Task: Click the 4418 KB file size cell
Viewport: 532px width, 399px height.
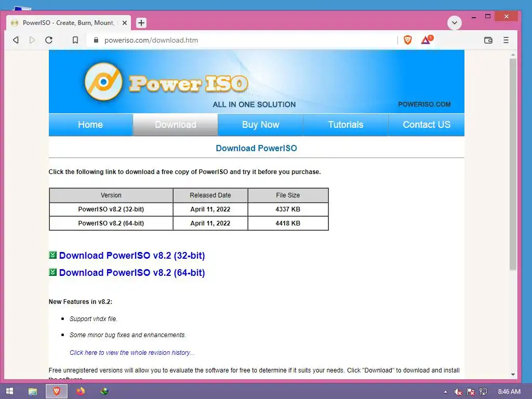Action: [x=288, y=223]
